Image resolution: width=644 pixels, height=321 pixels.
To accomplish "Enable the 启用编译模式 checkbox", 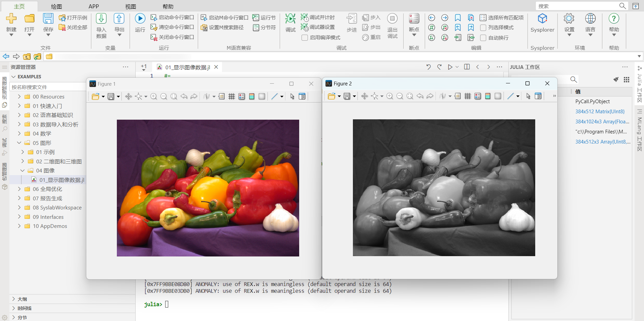I will coord(305,38).
